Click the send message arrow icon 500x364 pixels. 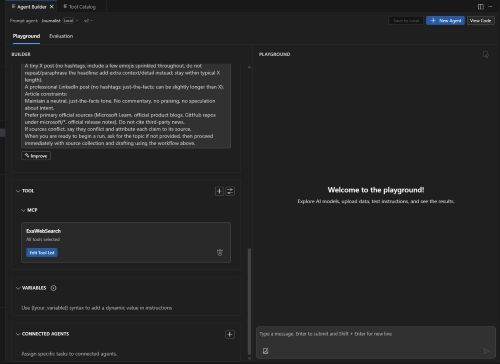coord(486,351)
